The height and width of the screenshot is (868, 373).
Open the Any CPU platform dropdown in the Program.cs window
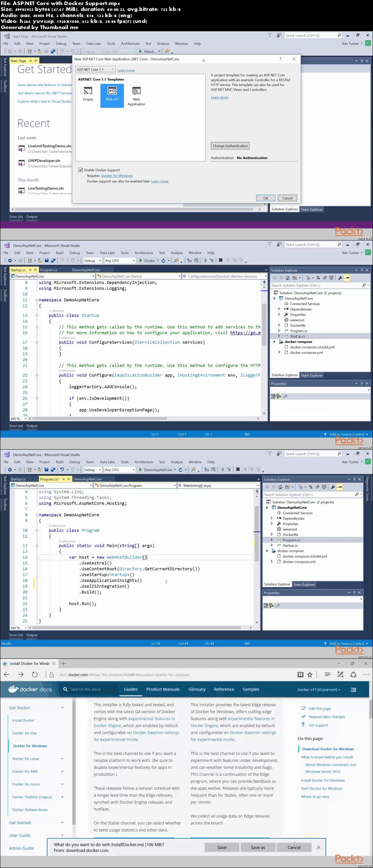(120, 470)
